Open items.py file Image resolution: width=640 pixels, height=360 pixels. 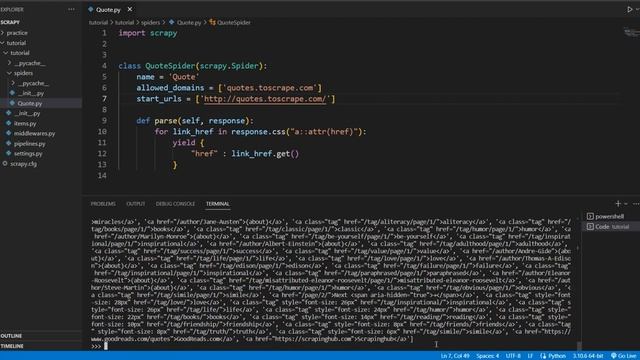click(25, 123)
